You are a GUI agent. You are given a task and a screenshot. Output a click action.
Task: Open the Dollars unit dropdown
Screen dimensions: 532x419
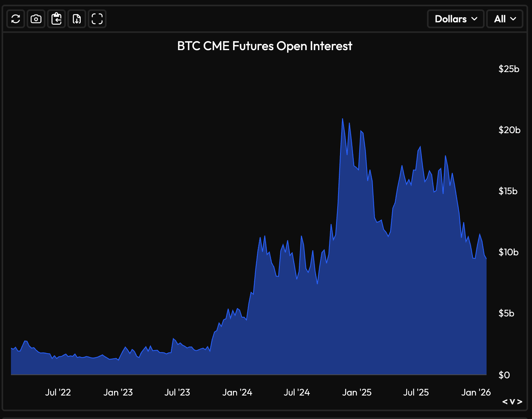456,19
